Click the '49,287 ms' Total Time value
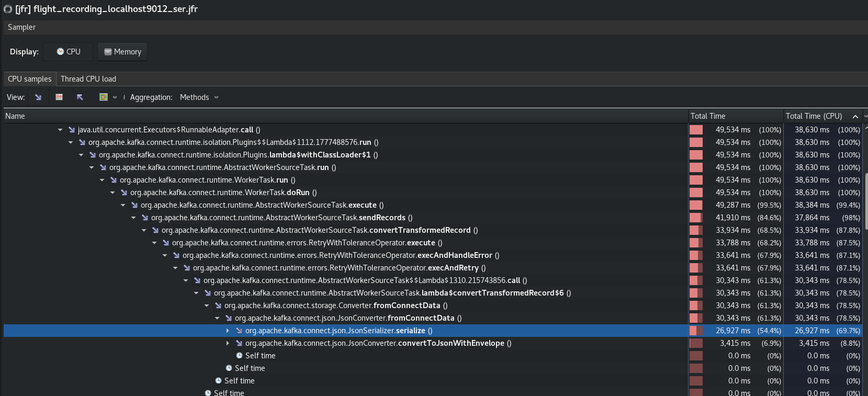 [733, 205]
